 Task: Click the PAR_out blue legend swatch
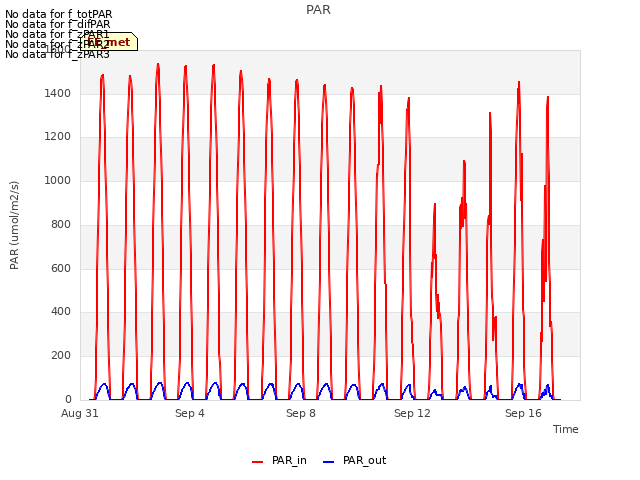328,462
